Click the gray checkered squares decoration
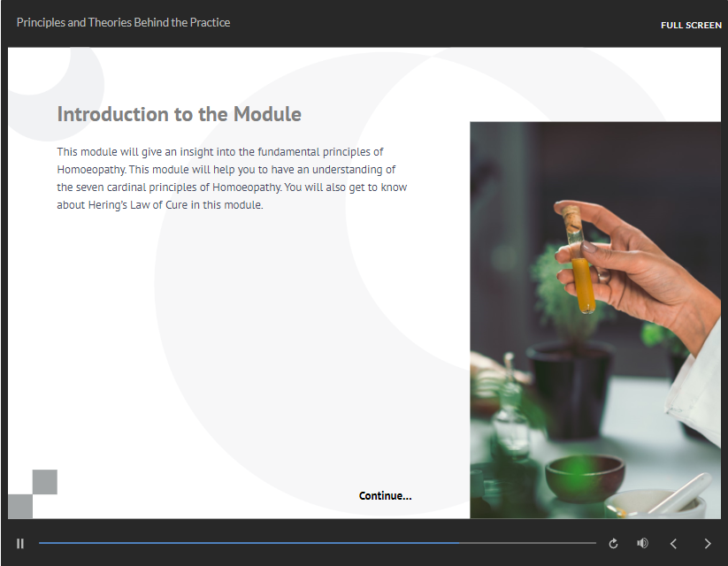Screen dimensions: 728x566 point(33,493)
